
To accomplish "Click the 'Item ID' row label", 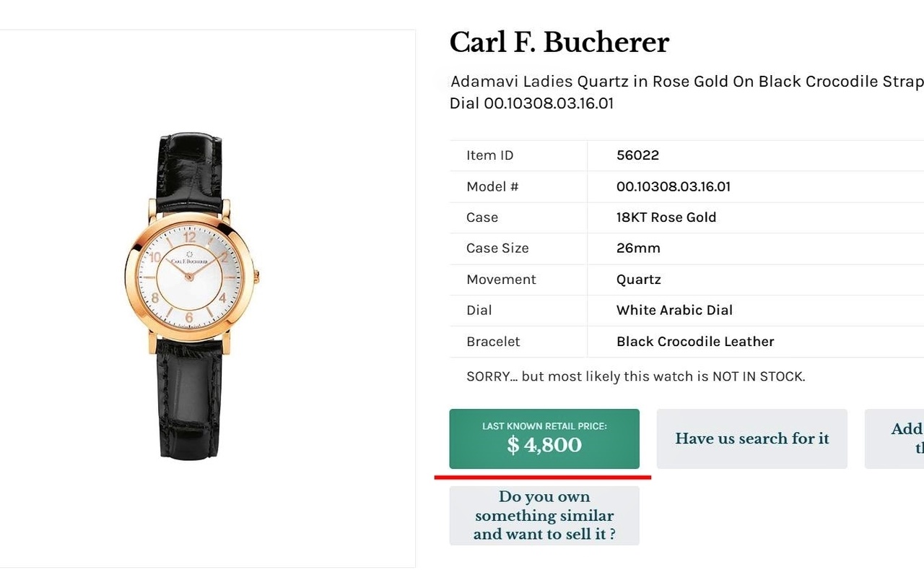I will click(x=489, y=155).
